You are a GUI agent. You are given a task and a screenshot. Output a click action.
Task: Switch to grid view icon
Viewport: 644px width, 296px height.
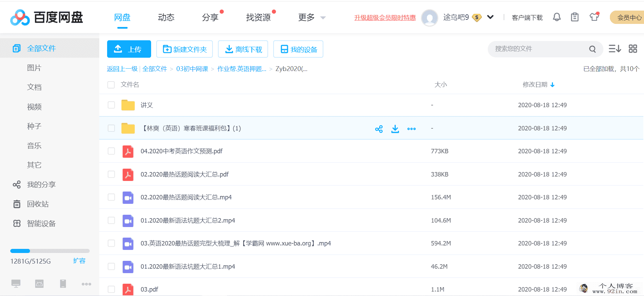[633, 49]
